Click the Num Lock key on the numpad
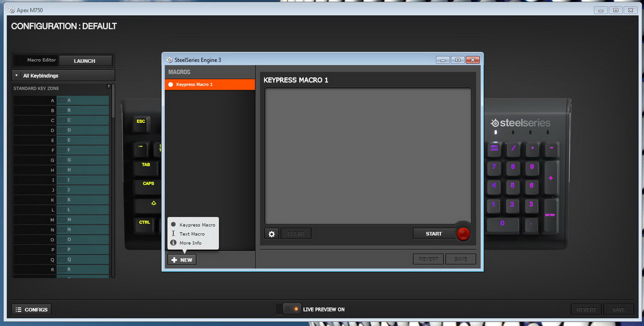 pyautogui.click(x=494, y=149)
